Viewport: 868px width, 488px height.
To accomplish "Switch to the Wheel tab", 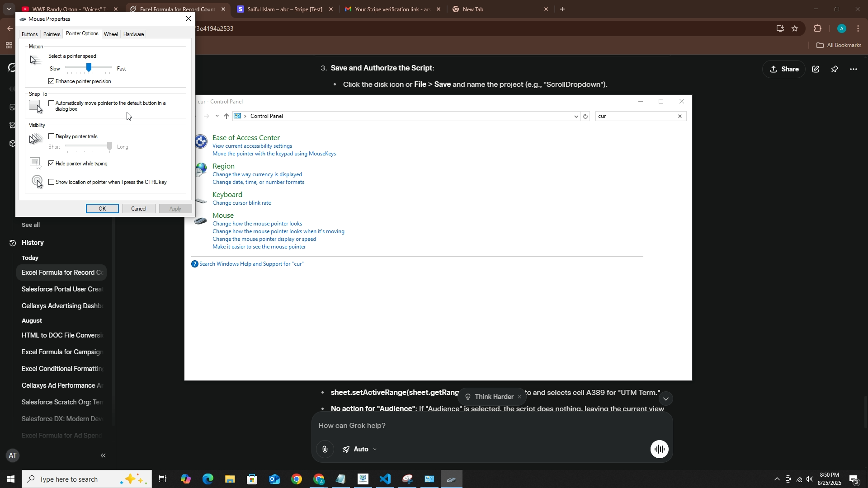I will click(111, 34).
